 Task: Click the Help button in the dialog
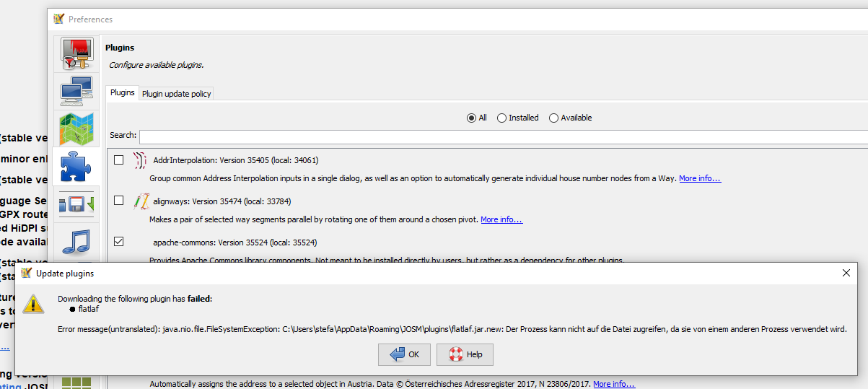click(465, 354)
